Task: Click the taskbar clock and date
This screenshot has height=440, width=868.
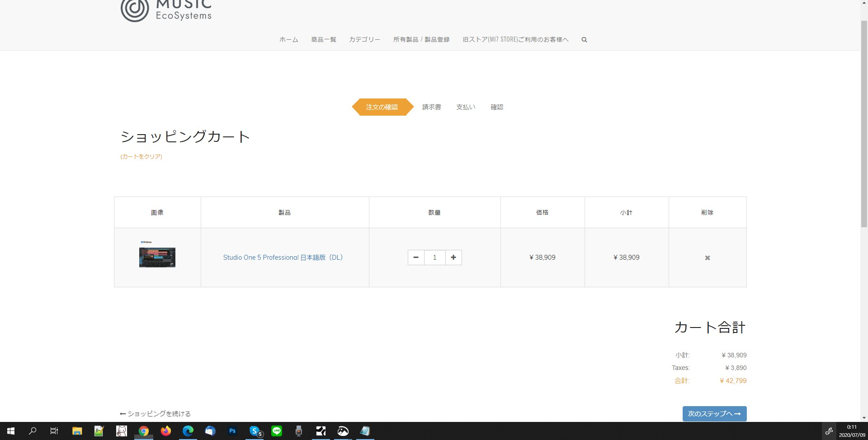Action: (852, 431)
